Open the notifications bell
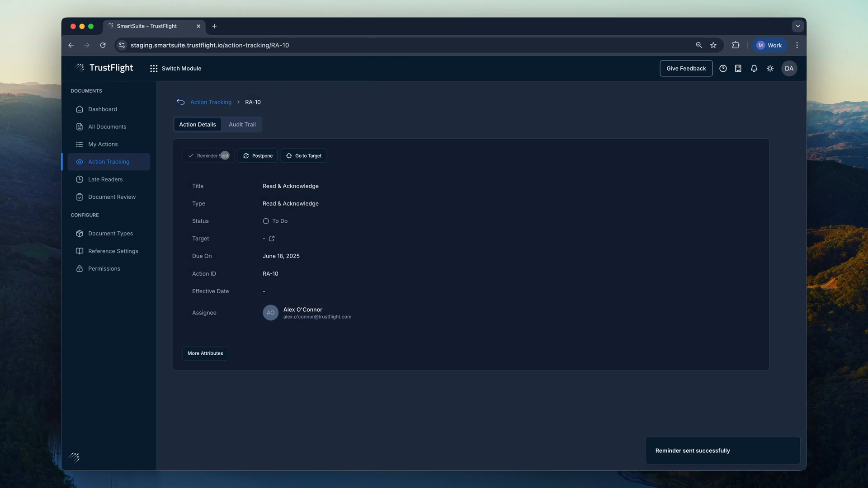 (x=754, y=69)
